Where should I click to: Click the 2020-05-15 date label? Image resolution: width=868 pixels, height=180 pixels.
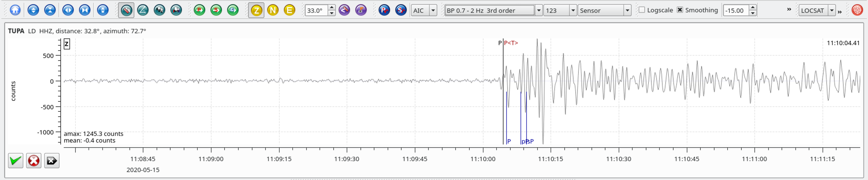pos(143,170)
